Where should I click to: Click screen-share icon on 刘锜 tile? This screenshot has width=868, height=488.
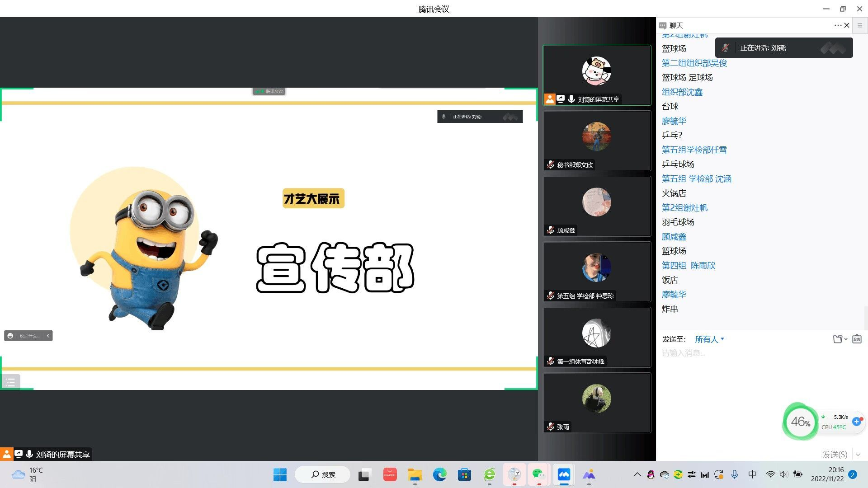pyautogui.click(x=561, y=99)
